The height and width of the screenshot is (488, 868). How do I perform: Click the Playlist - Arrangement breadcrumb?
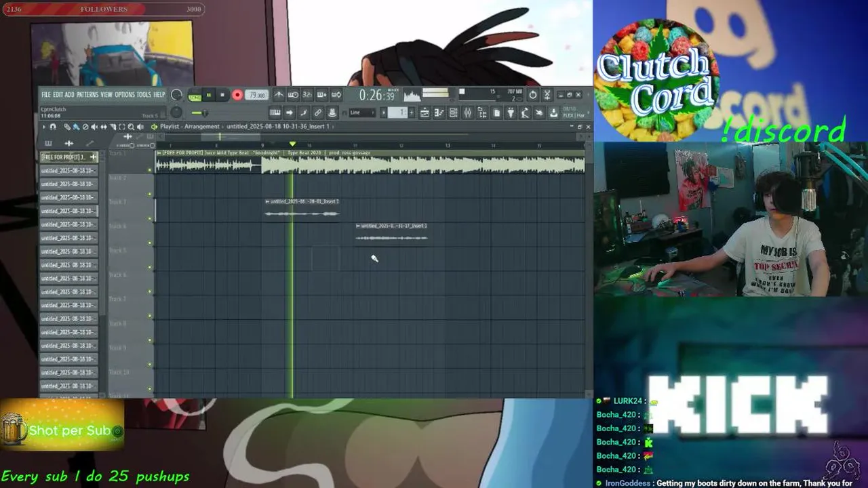(190, 126)
